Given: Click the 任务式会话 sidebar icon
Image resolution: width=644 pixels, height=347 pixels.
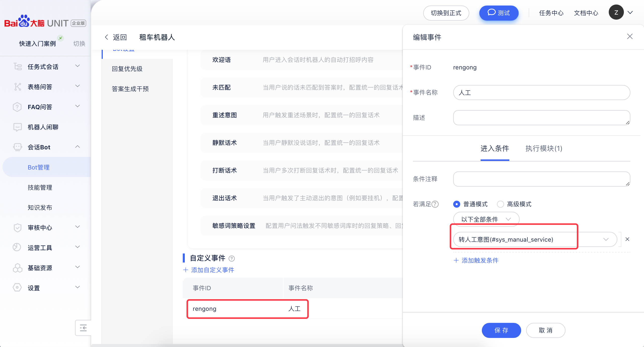Looking at the screenshot, I should 18,67.
